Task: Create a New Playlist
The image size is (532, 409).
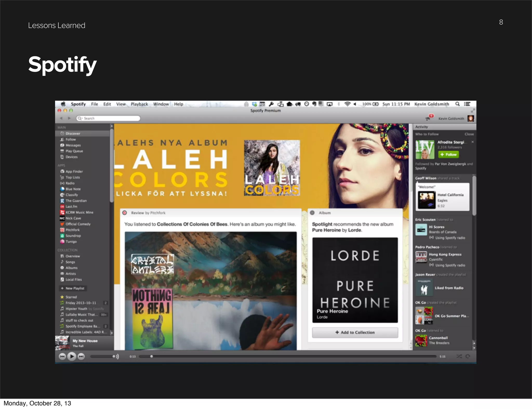Action: [x=73, y=288]
